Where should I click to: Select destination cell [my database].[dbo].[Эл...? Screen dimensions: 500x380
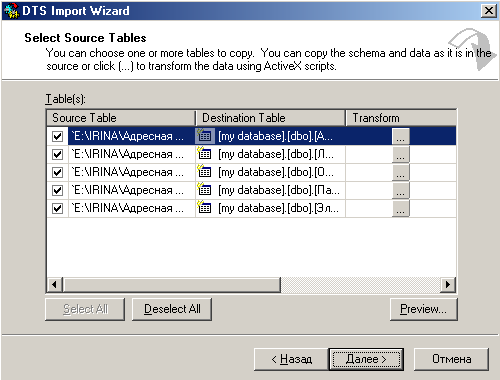pyautogui.click(x=270, y=208)
